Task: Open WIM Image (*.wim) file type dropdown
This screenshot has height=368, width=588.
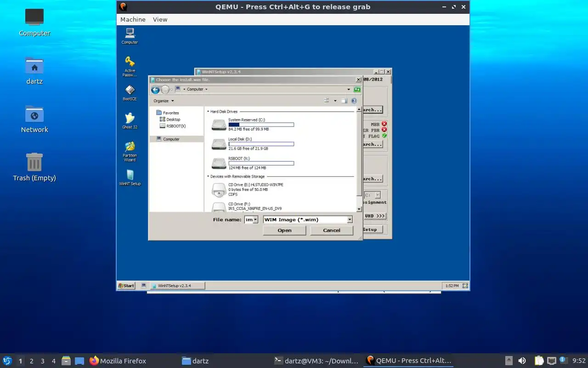Action: (350, 220)
